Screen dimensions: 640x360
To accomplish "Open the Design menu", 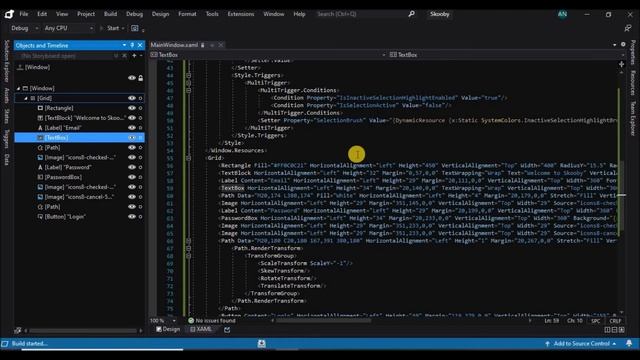I will coord(160,14).
